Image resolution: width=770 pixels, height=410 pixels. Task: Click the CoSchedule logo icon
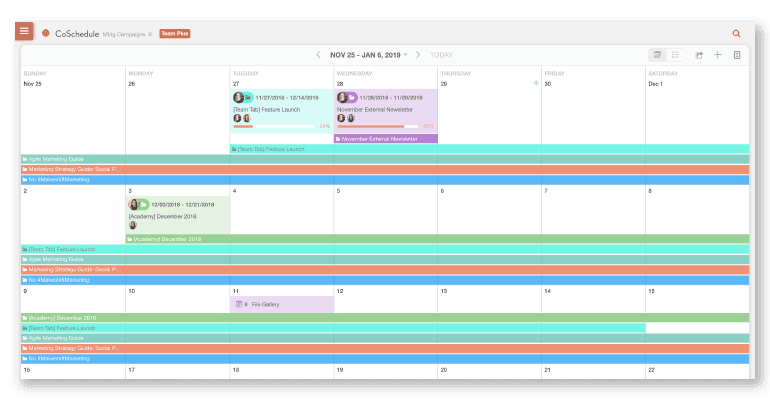click(46, 33)
